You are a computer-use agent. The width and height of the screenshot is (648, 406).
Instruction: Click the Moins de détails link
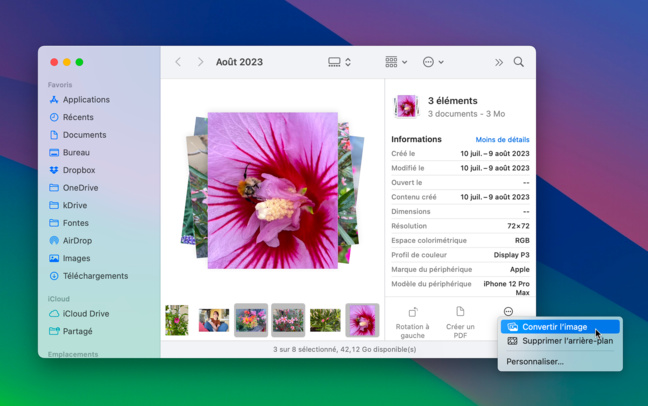tap(502, 140)
